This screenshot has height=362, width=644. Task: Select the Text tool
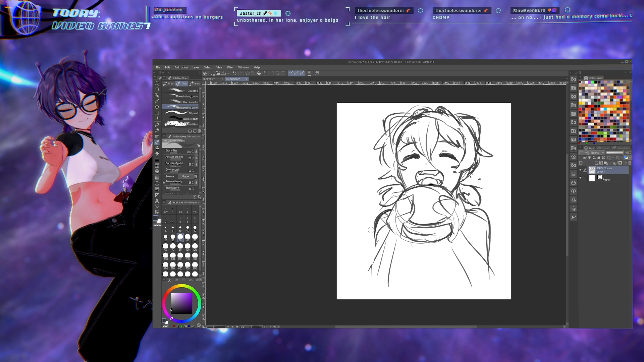[x=157, y=201]
